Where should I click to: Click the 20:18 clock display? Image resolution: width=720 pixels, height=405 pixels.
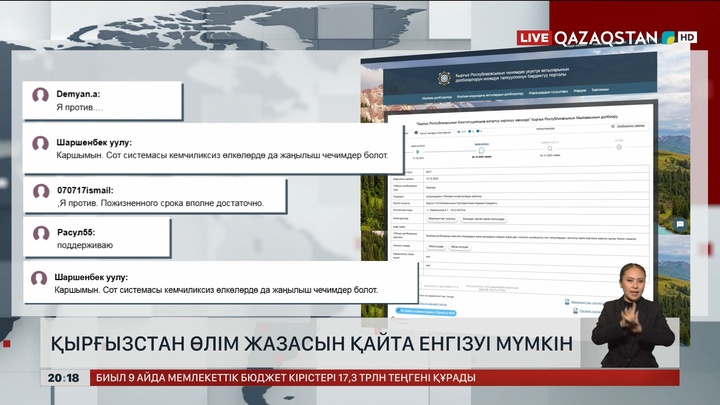(x=62, y=378)
